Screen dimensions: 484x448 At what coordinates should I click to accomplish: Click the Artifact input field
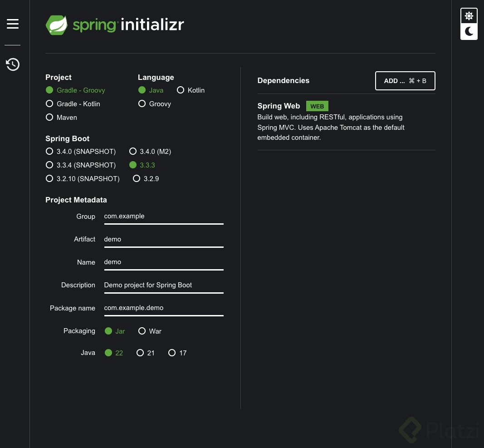tap(164, 240)
